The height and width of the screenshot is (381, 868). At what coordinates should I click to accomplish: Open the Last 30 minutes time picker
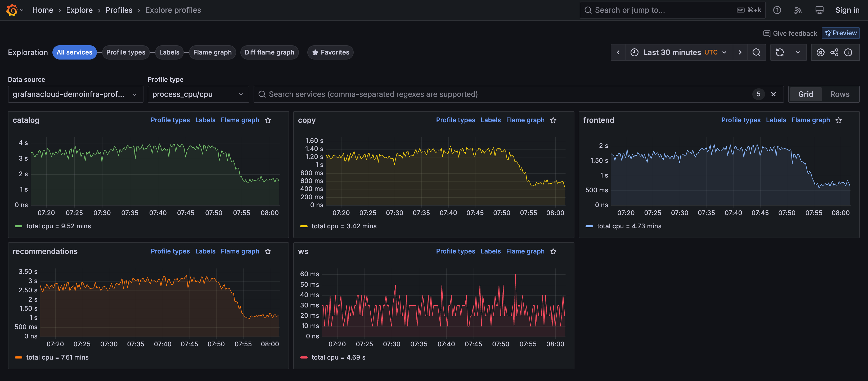tap(679, 52)
